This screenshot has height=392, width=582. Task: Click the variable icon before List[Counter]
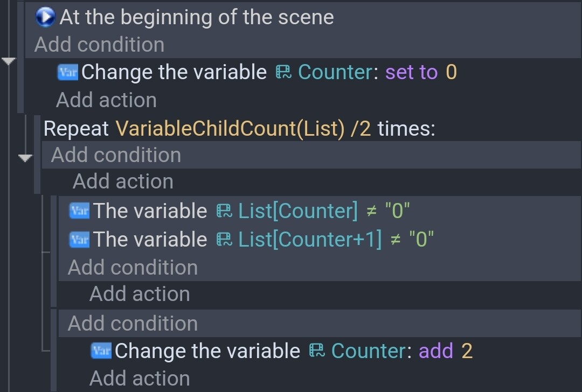point(224,211)
